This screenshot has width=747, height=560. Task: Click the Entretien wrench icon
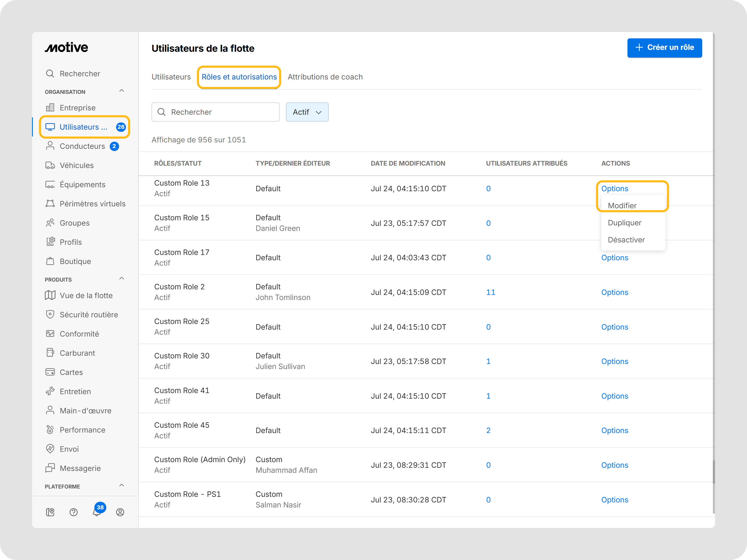pyautogui.click(x=50, y=391)
